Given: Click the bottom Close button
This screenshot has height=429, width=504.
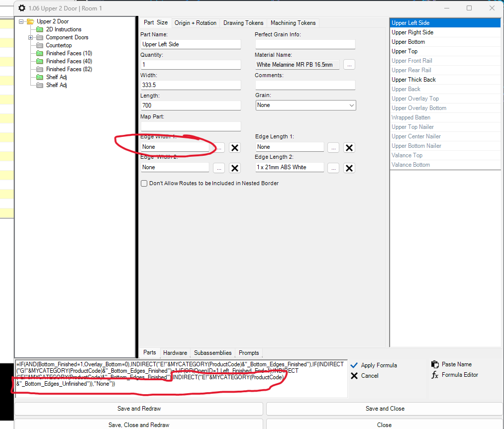Looking at the screenshot, I should pyautogui.click(x=385, y=425).
